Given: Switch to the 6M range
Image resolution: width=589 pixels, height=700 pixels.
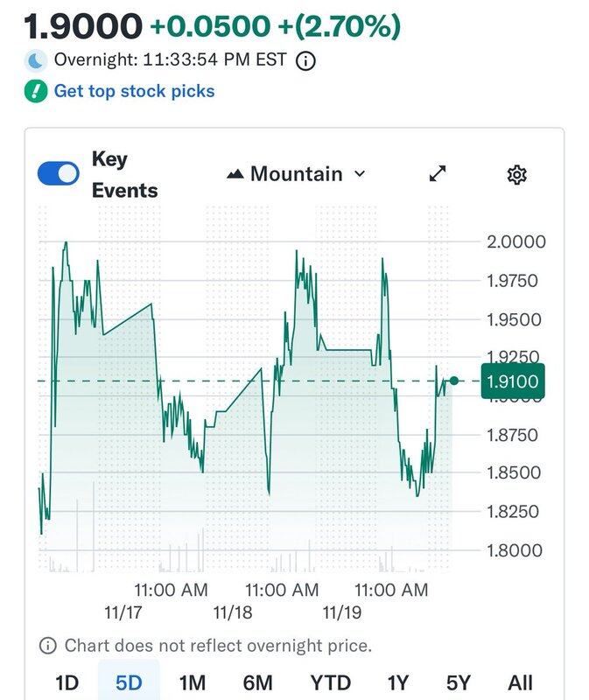Looking at the screenshot, I should click(257, 682).
